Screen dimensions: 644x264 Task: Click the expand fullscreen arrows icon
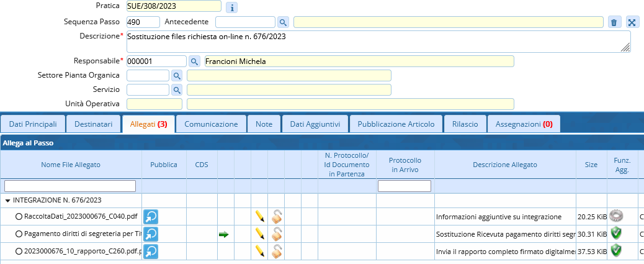point(632,22)
